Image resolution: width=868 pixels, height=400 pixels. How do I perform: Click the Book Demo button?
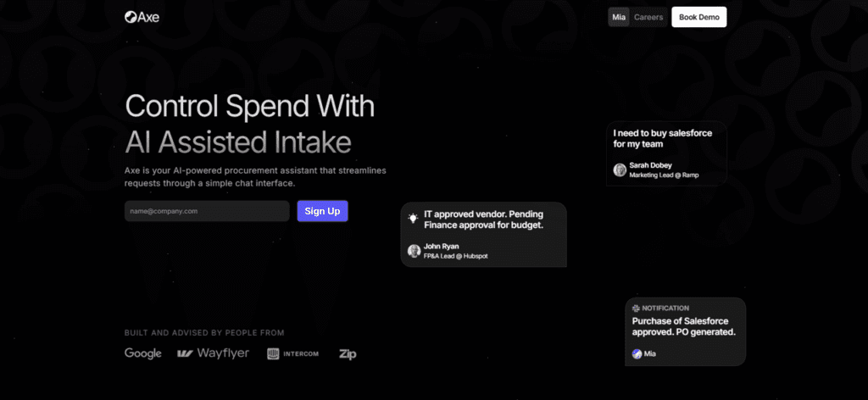tap(698, 17)
